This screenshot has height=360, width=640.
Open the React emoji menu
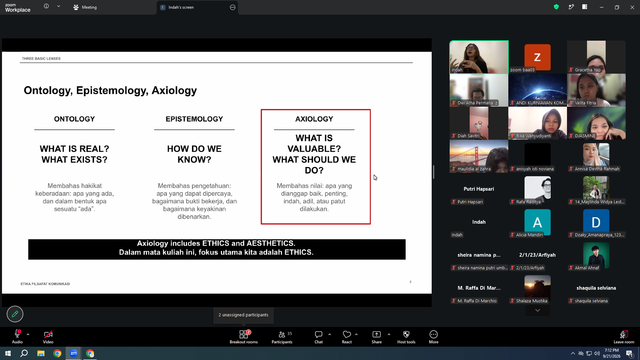tap(347, 336)
